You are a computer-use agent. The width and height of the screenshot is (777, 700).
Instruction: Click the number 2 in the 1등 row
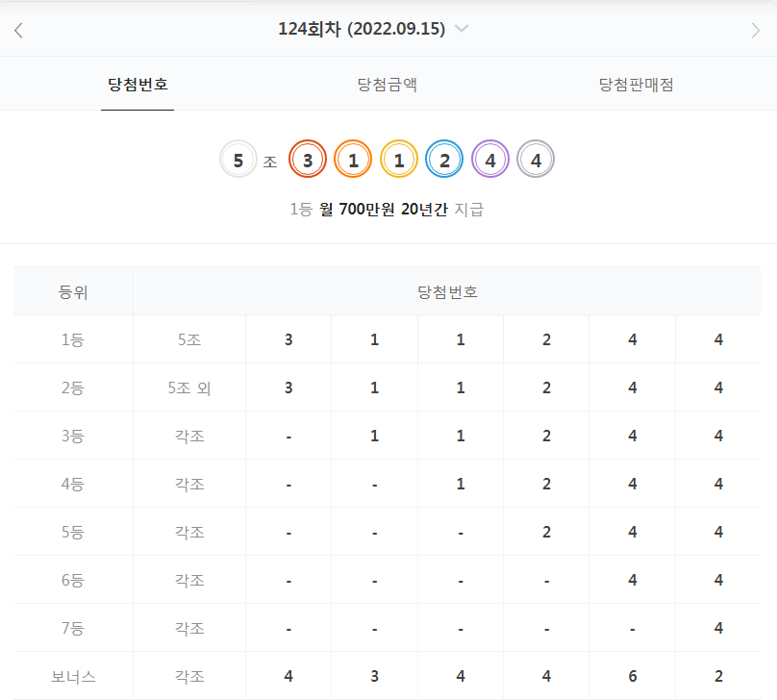pyautogui.click(x=546, y=339)
